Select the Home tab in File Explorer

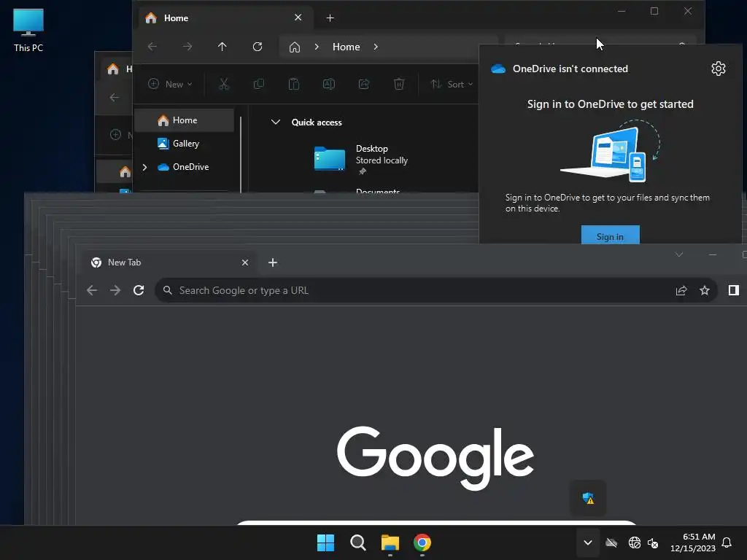tap(226, 18)
